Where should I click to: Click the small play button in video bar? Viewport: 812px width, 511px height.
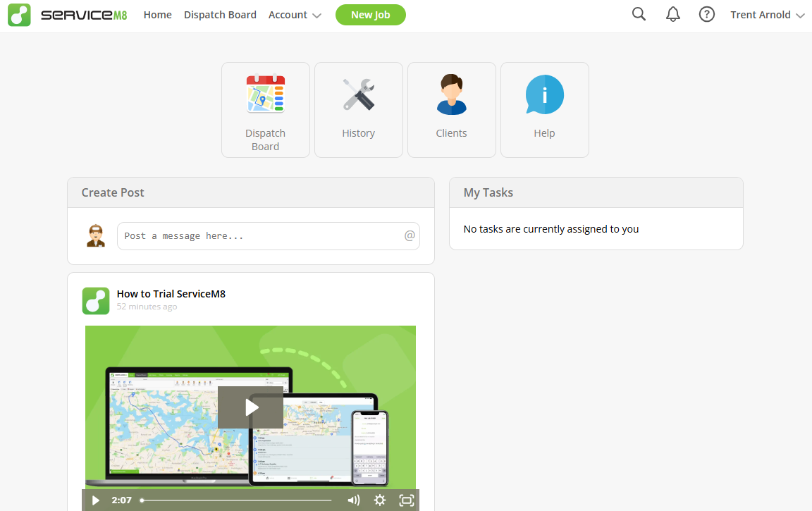(96, 500)
